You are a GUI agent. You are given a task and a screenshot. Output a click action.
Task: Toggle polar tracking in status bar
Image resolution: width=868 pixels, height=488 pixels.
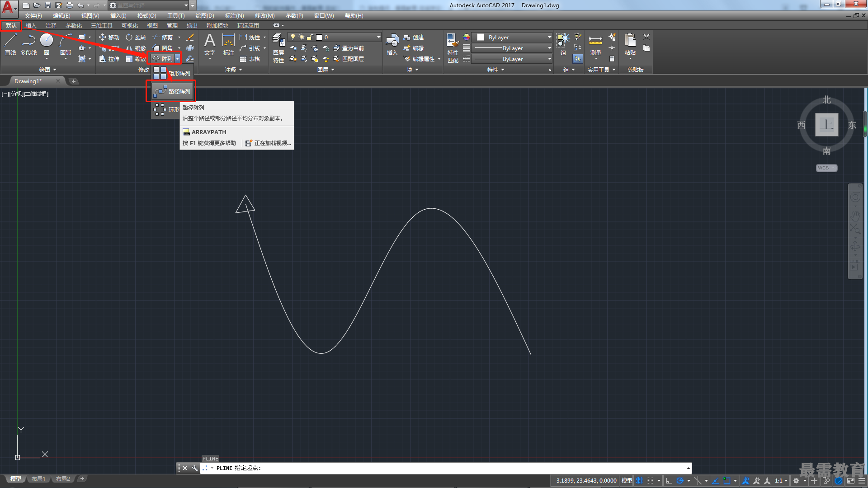[x=679, y=480]
